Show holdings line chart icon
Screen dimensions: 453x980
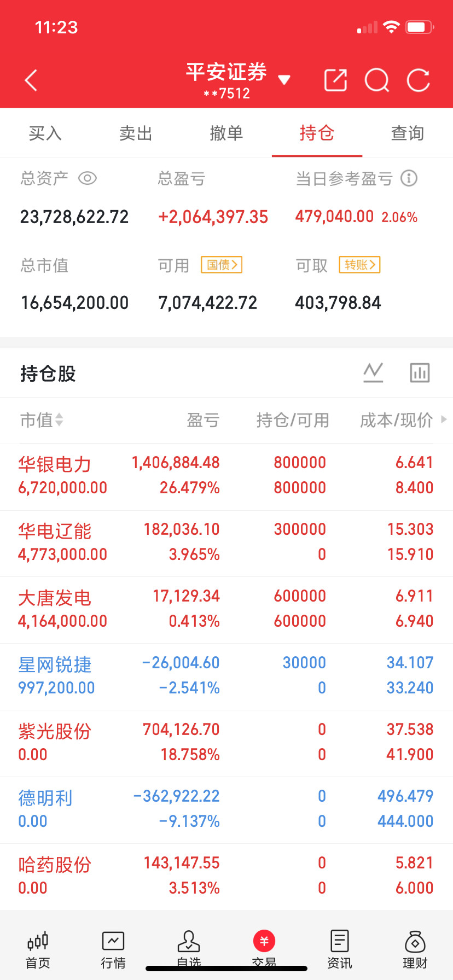click(x=374, y=373)
